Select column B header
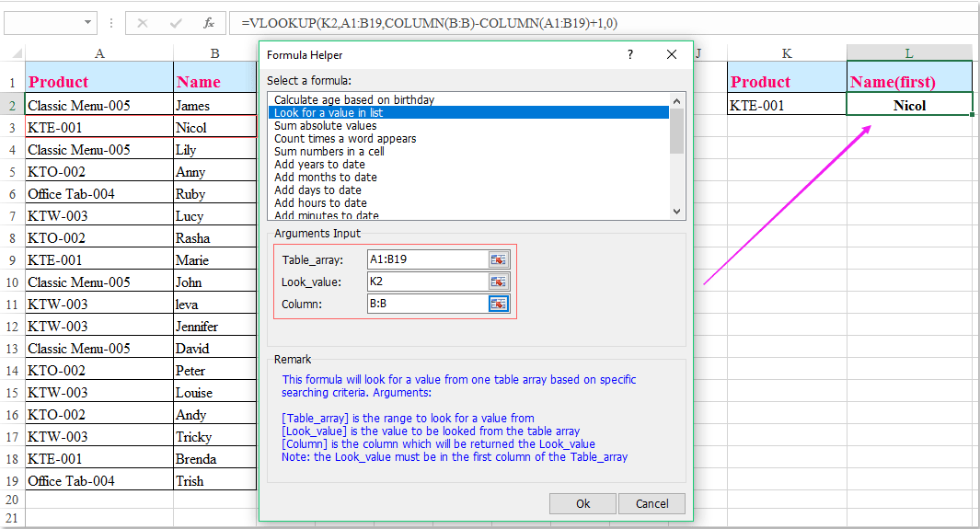 214,53
